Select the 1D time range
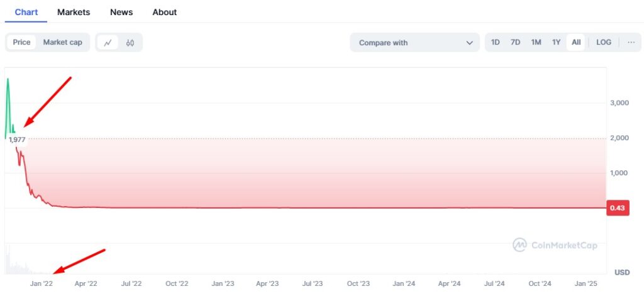 coord(495,42)
